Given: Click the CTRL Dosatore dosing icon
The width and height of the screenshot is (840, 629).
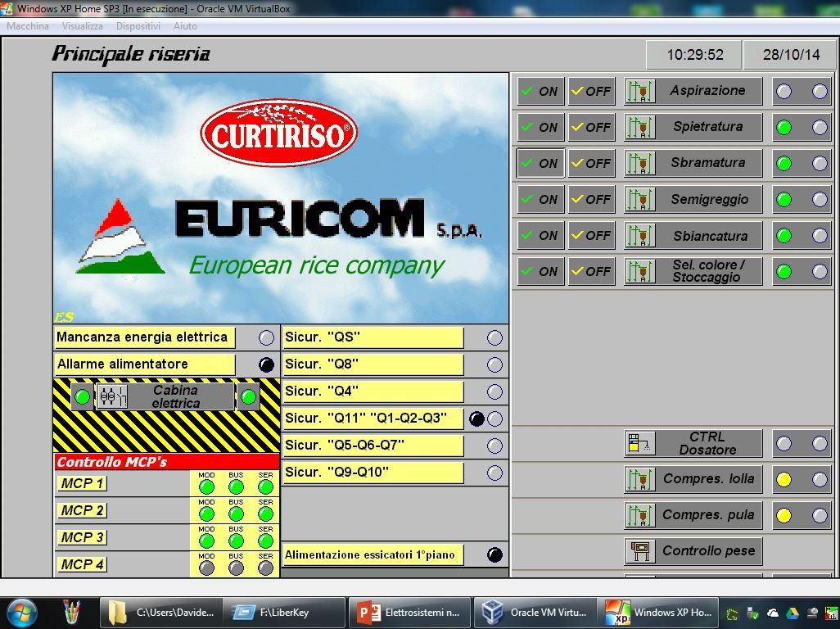Looking at the screenshot, I should coord(639,444).
